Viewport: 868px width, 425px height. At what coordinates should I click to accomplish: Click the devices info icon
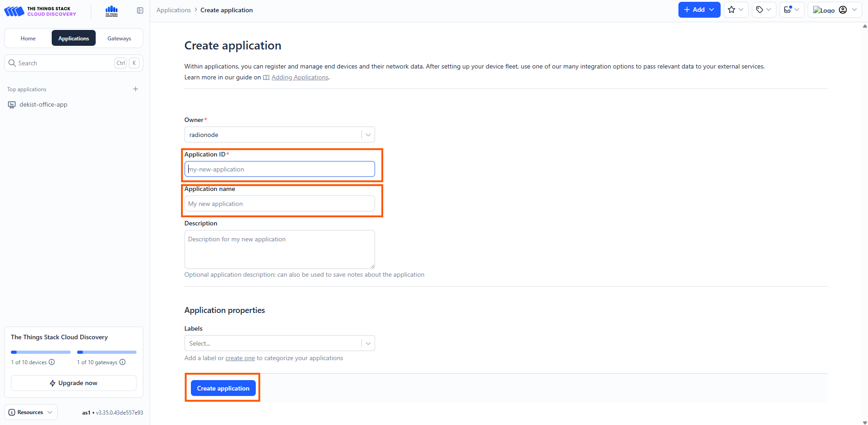(x=52, y=362)
